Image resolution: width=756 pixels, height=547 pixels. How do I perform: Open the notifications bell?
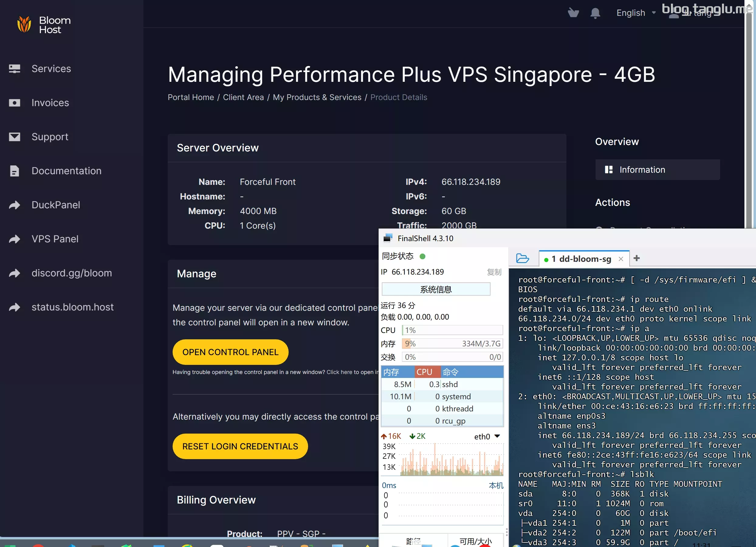tap(595, 13)
